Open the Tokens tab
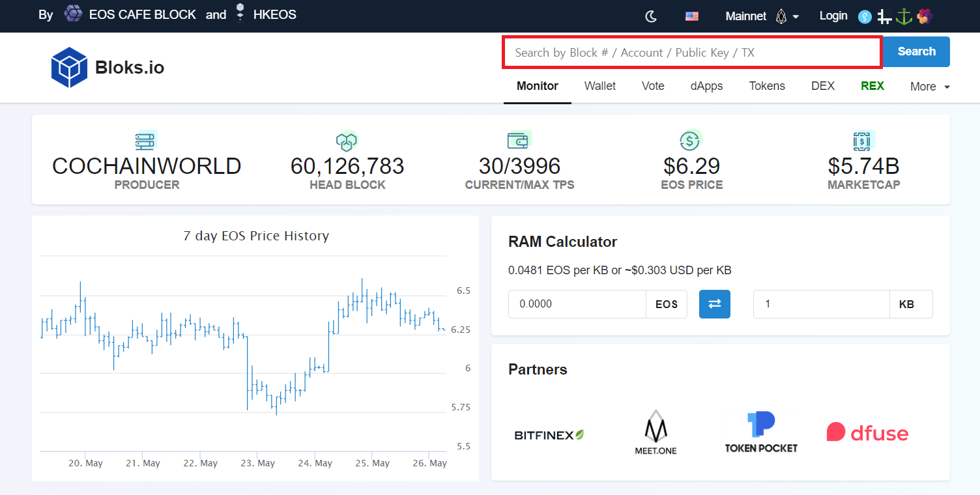This screenshot has height=495, width=980. tap(767, 86)
